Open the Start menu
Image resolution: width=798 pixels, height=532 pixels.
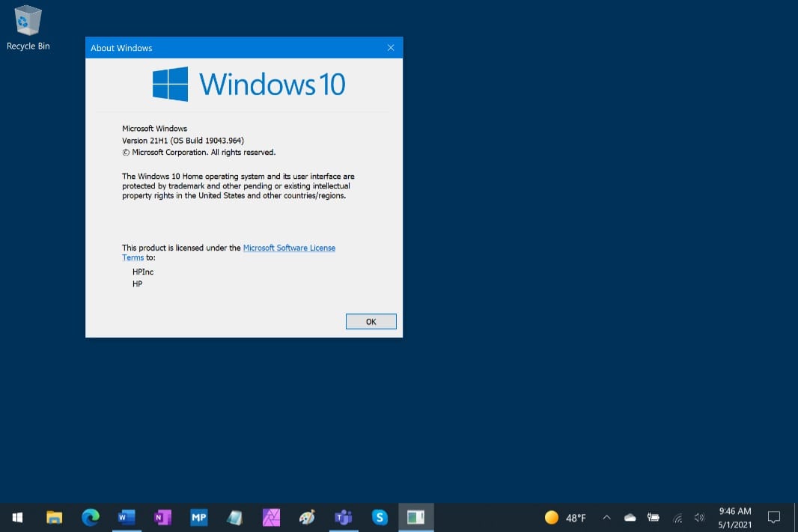pyautogui.click(x=16, y=517)
